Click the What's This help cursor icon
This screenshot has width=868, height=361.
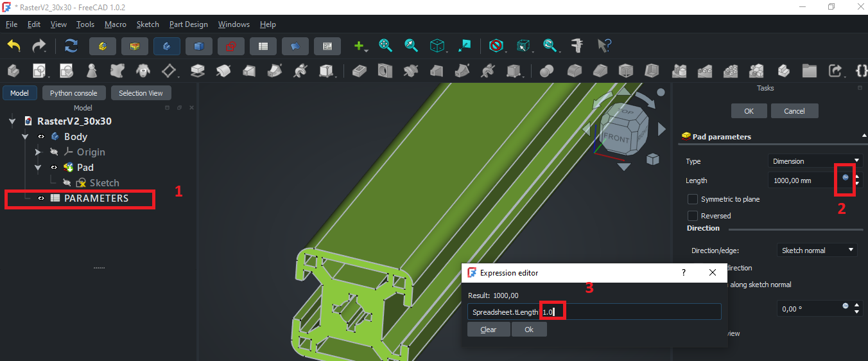pos(604,46)
